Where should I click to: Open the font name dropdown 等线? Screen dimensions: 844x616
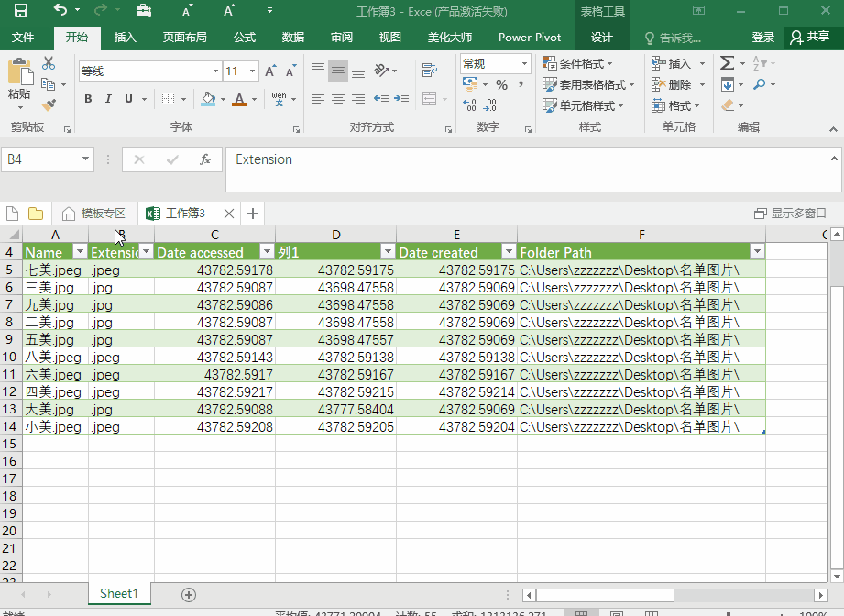(215, 71)
